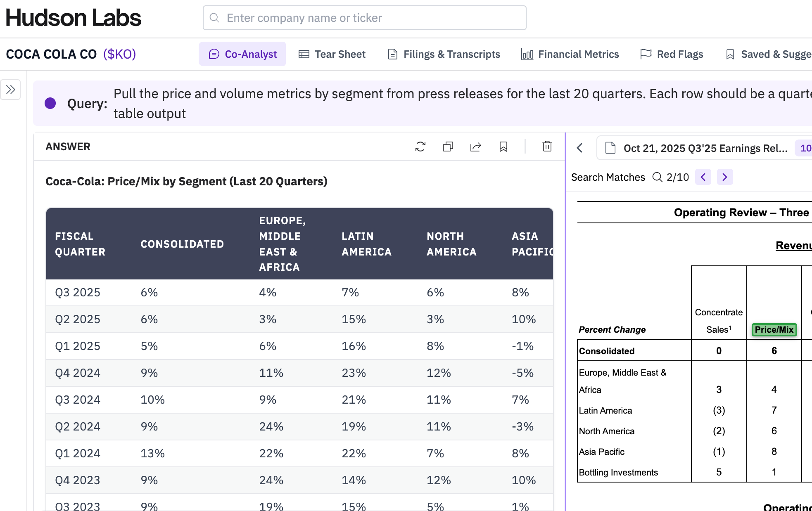The image size is (812, 511).
Task: Go back with the document panel chevron
Action: coord(580,148)
